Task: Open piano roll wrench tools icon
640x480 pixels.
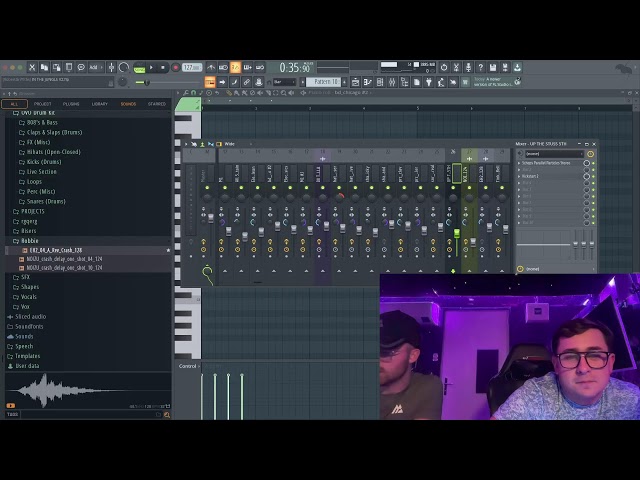Action: (x=186, y=93)
